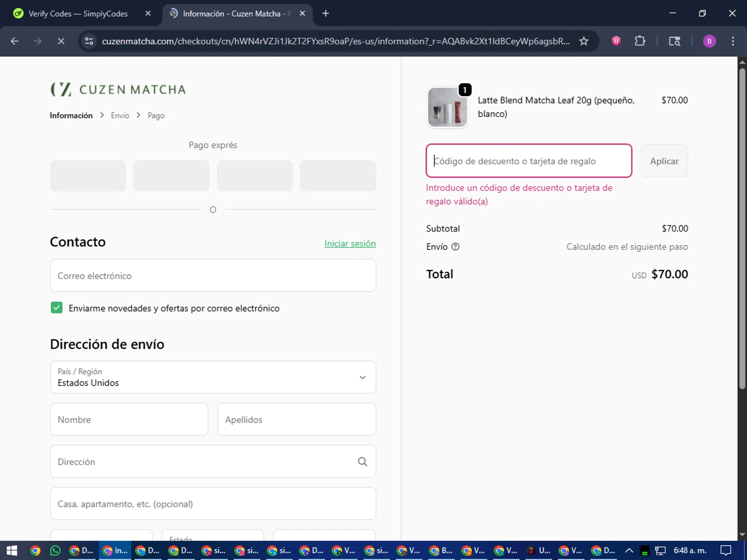Click the page vertical scrollbar

coord(742,229)
